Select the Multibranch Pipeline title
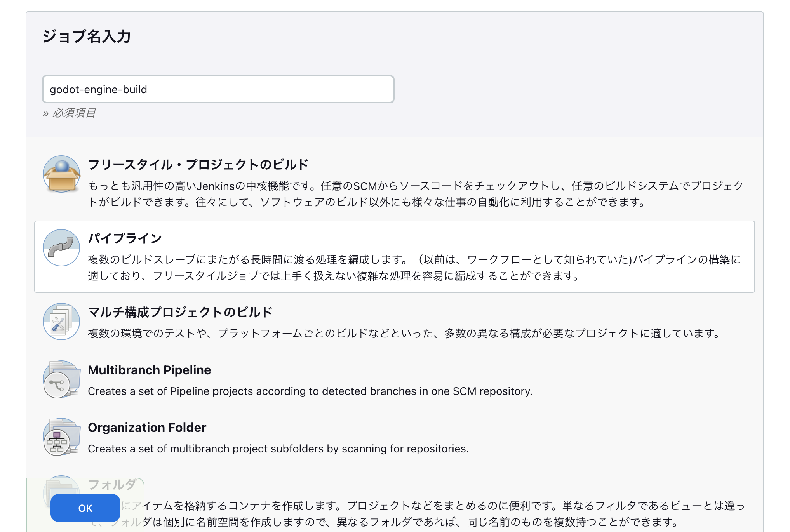 pos(150,370)
